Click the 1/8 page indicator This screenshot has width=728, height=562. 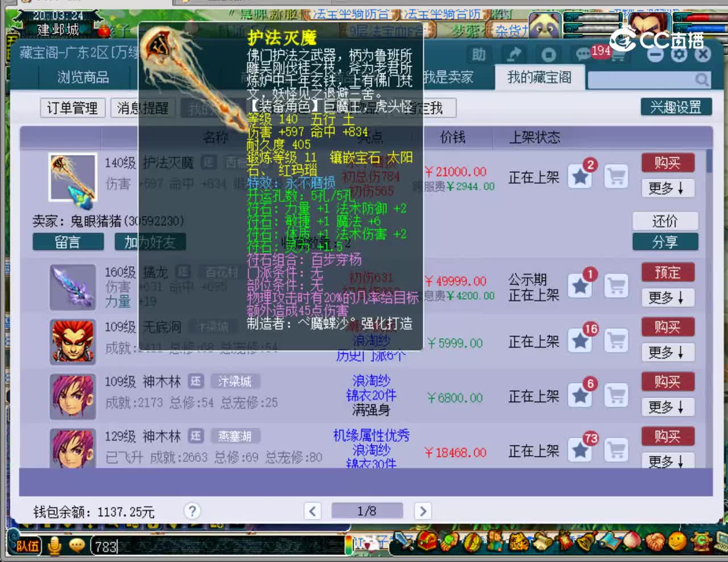[x=367, y=511]
